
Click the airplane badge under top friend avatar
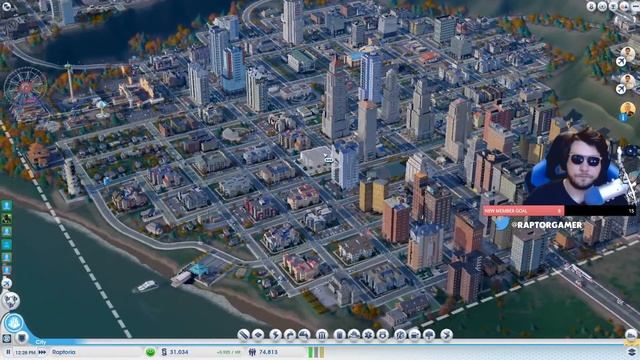[621, 62]
